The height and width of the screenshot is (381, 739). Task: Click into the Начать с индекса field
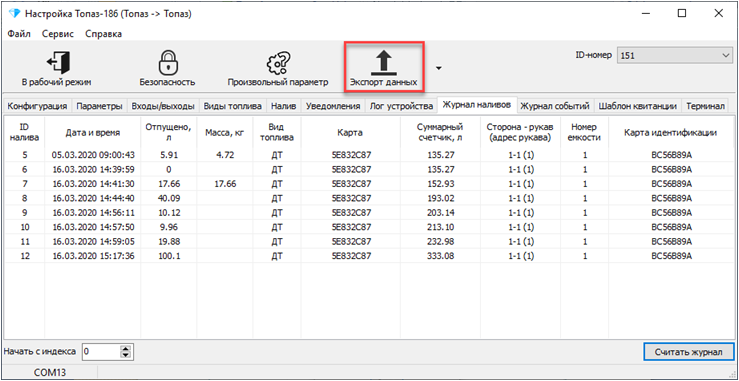pyautogui.click(x=101, y=351)
